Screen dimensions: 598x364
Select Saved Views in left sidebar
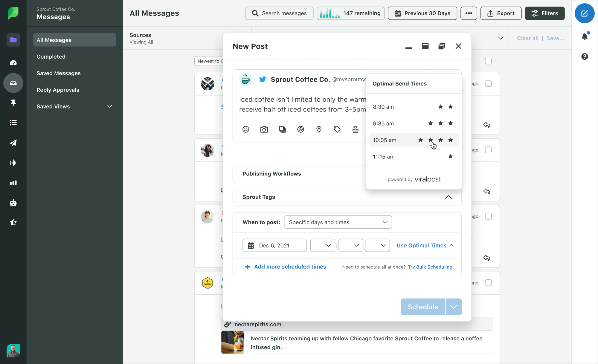[53, 106]
